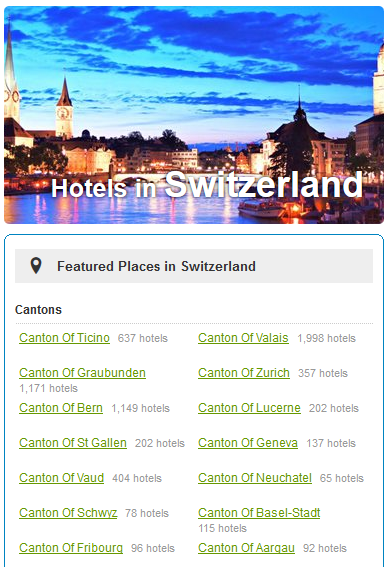Select Canton Of Geneva hotels link
The height and width of the screenshot is (567, 389).
(x=248, y=443)
